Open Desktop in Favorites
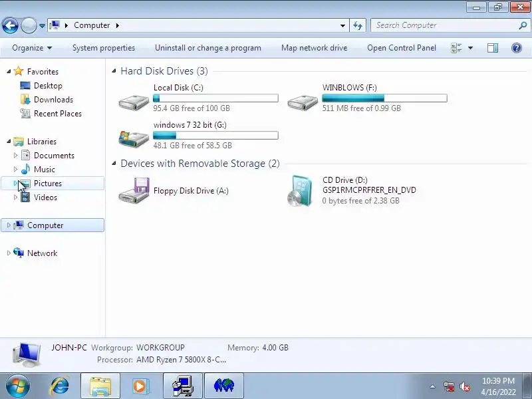532x399 pixels. point(48,86)
